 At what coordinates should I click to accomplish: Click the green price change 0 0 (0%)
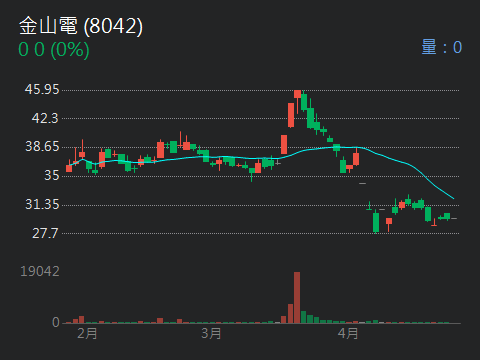54,49
